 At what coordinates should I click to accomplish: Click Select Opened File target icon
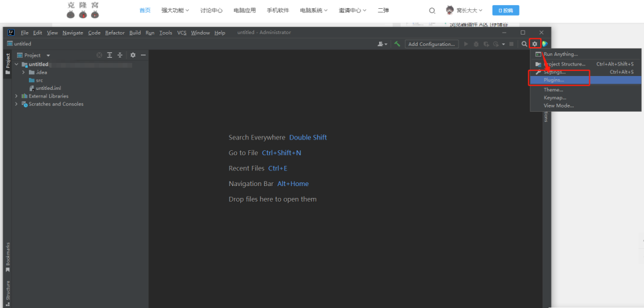(x=99, y=55)
